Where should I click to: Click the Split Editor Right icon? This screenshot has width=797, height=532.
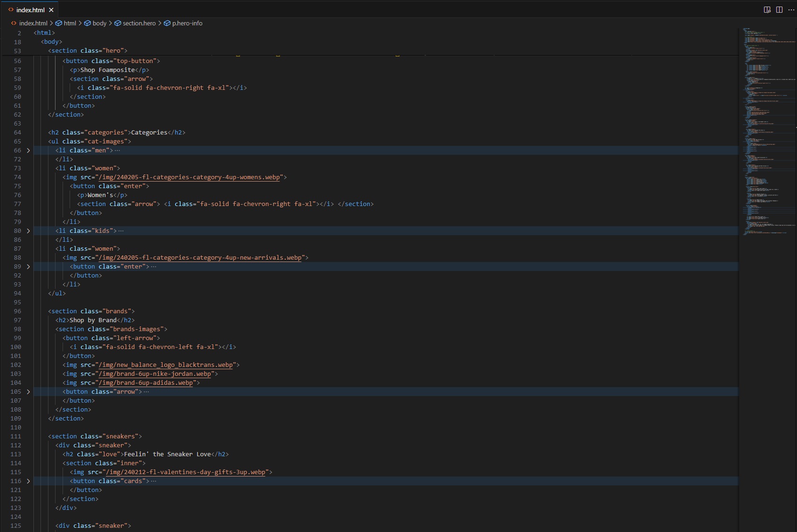pos(779,10)
